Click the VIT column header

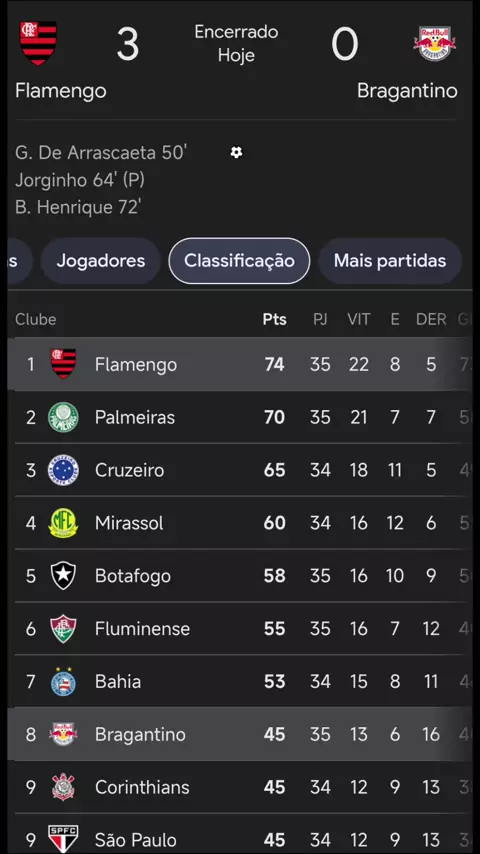[359, 319]
